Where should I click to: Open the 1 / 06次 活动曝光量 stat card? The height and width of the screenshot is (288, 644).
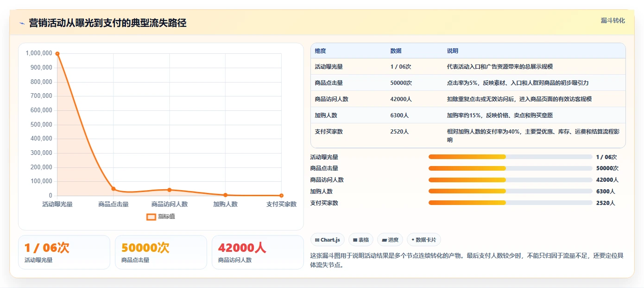tap(64, 252)
